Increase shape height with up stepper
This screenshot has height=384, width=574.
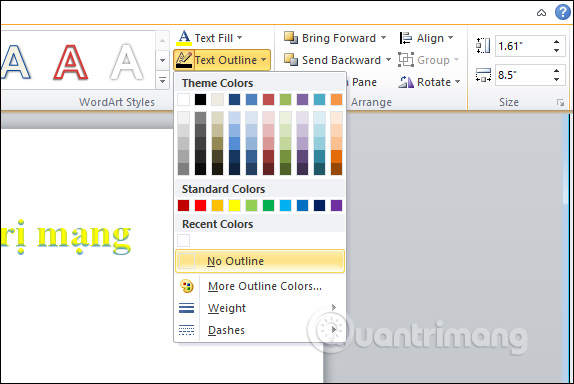click(556, 41)
